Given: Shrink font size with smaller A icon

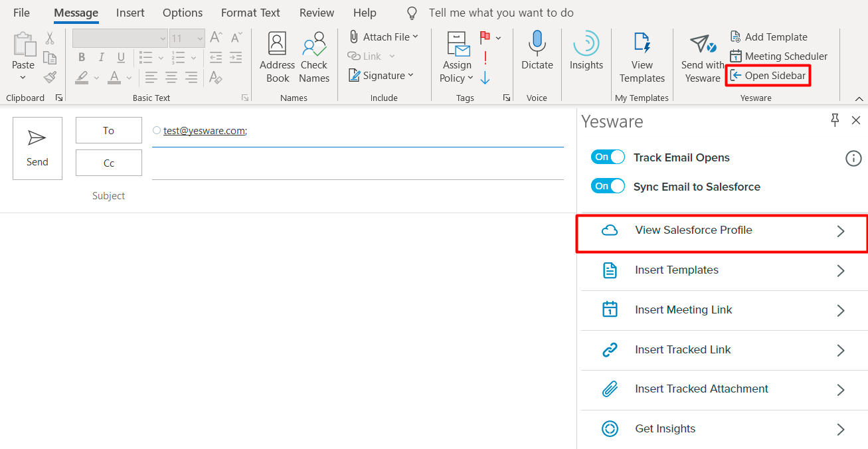Looking at the screenshot, I should [236, 38].
